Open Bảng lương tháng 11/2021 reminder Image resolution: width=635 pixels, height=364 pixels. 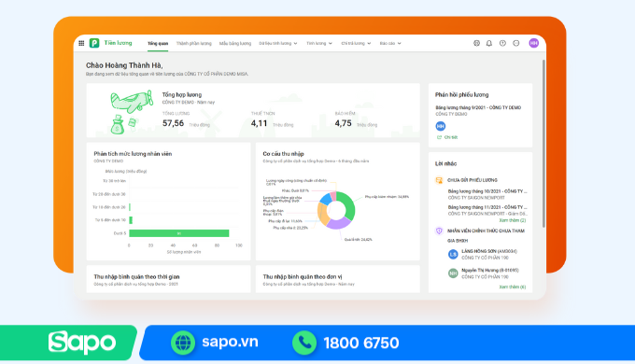coord(487,207)
